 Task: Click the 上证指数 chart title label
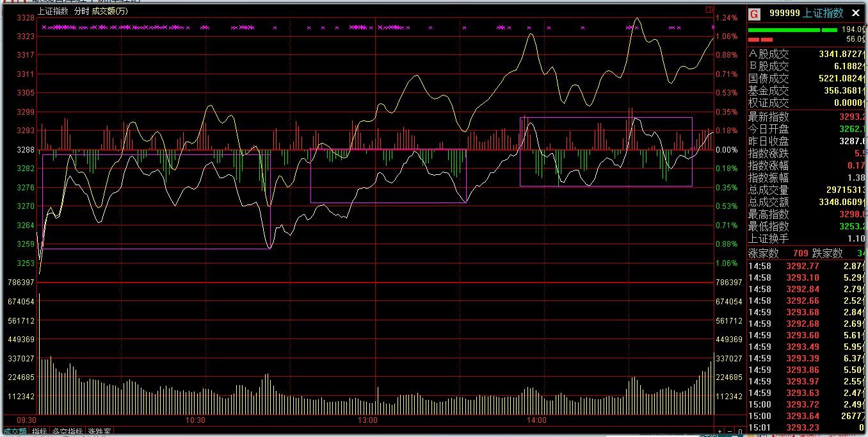tap(53, 11)
